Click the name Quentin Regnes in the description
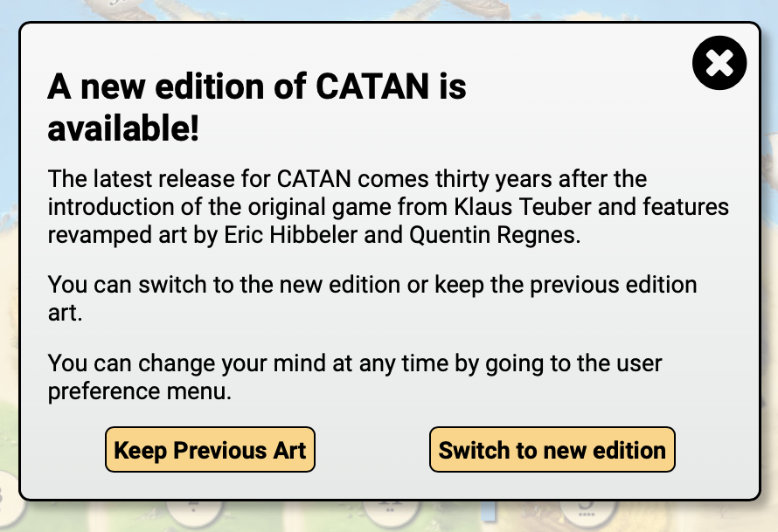 [494, 234]
